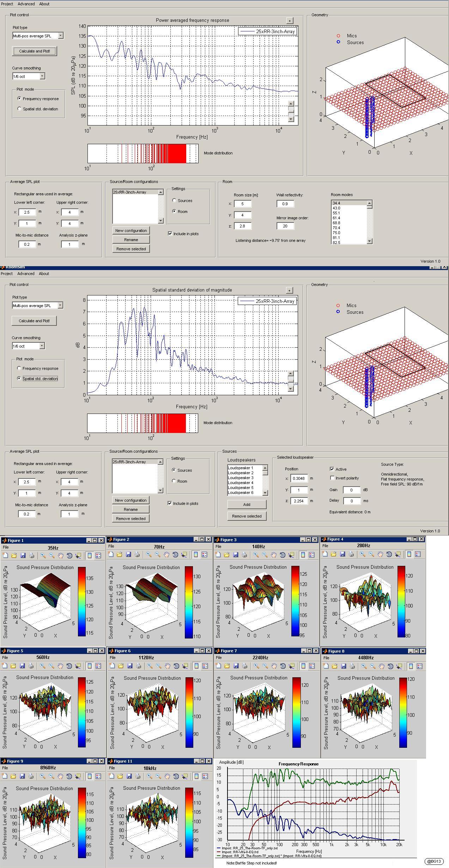Image resolution: width=449 pixels, height=868 pixels.
Task: Click up arrow of Loudspeakers list scrollbar
Action: coord(265,468)
